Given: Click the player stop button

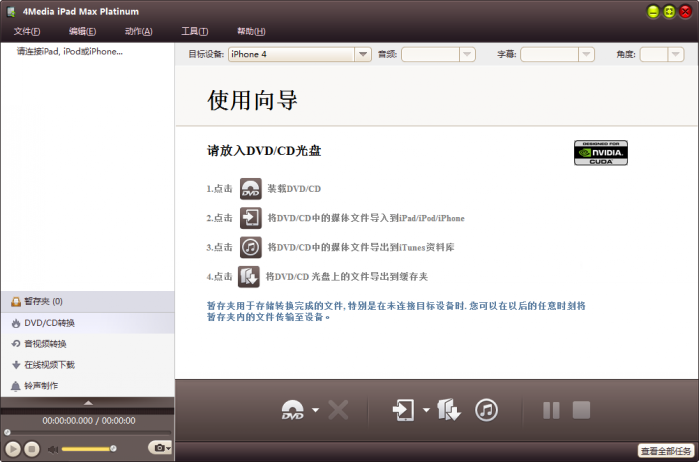Looking at the screenshot, I should (32, 449).
